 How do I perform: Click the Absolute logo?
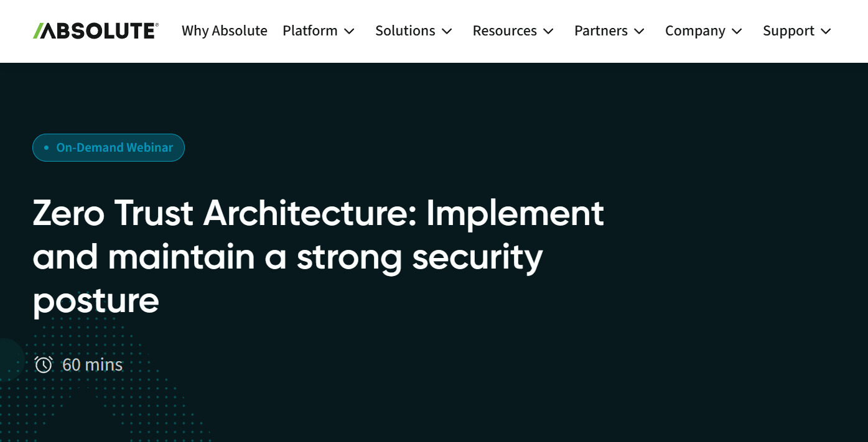(x=95, y=30)
